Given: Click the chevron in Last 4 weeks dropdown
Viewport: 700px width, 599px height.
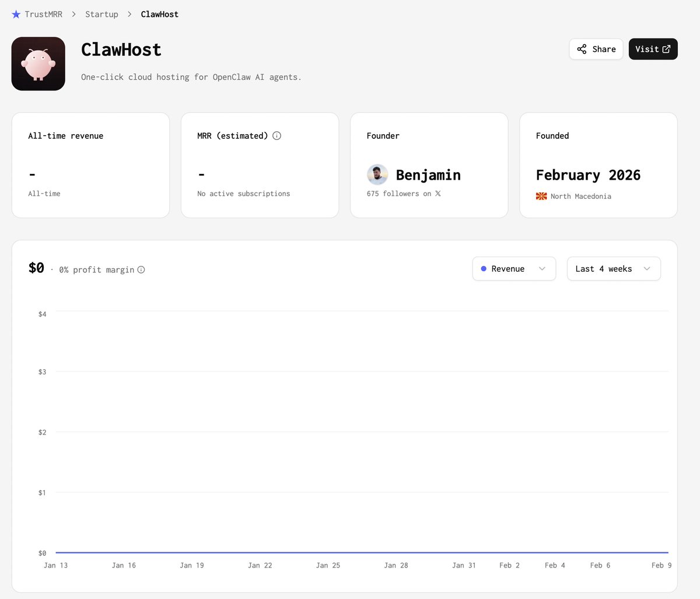Looking at the screenshot, I should [x=647, y=269].
